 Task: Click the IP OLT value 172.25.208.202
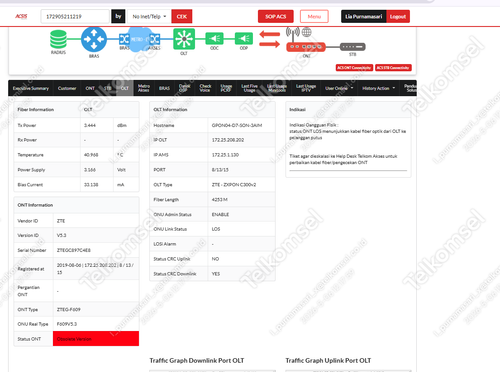228,140
